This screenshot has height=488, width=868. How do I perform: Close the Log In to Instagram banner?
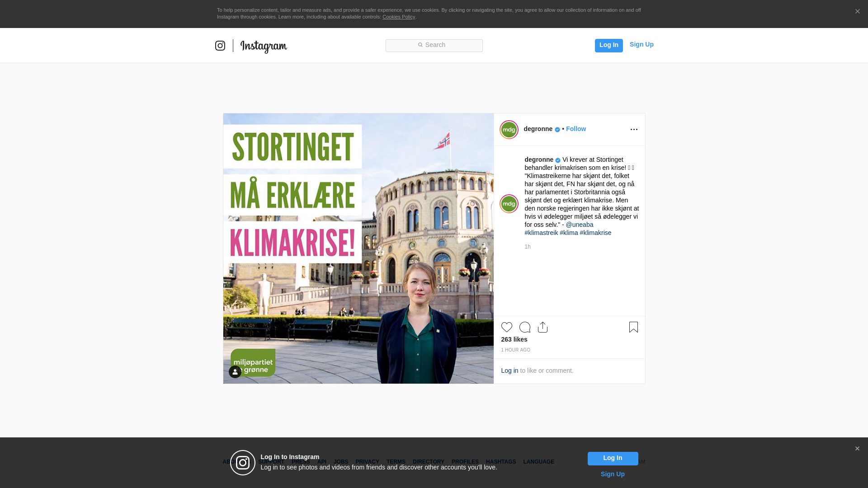(x=857, y=449)
